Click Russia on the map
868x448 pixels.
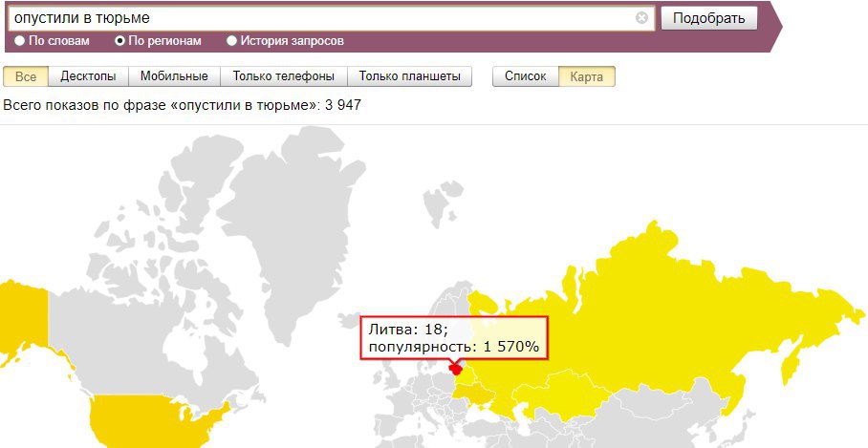[x=653, y=321]
